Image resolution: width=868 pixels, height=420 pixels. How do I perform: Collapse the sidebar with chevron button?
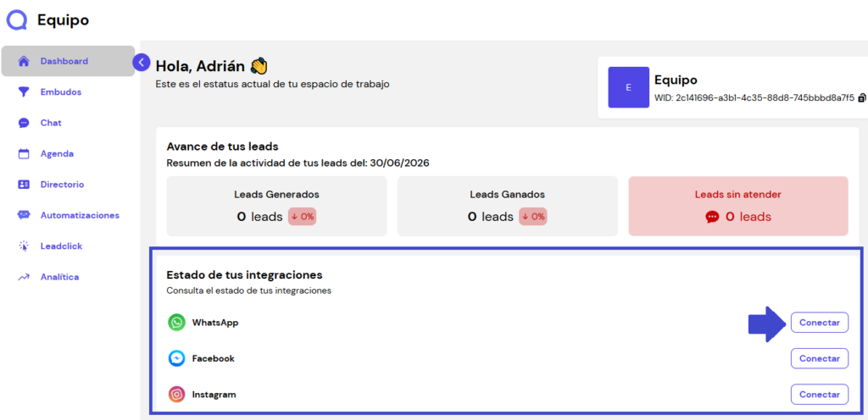tap(142, 63)
